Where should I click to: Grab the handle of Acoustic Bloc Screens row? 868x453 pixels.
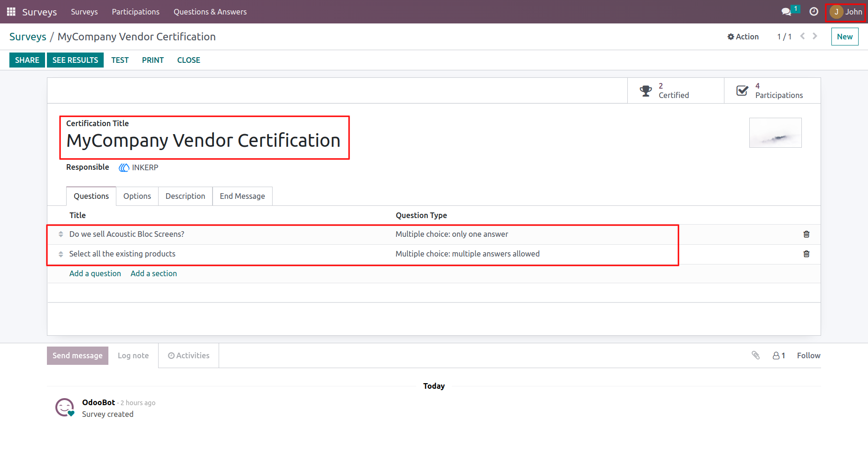point(61,234)
